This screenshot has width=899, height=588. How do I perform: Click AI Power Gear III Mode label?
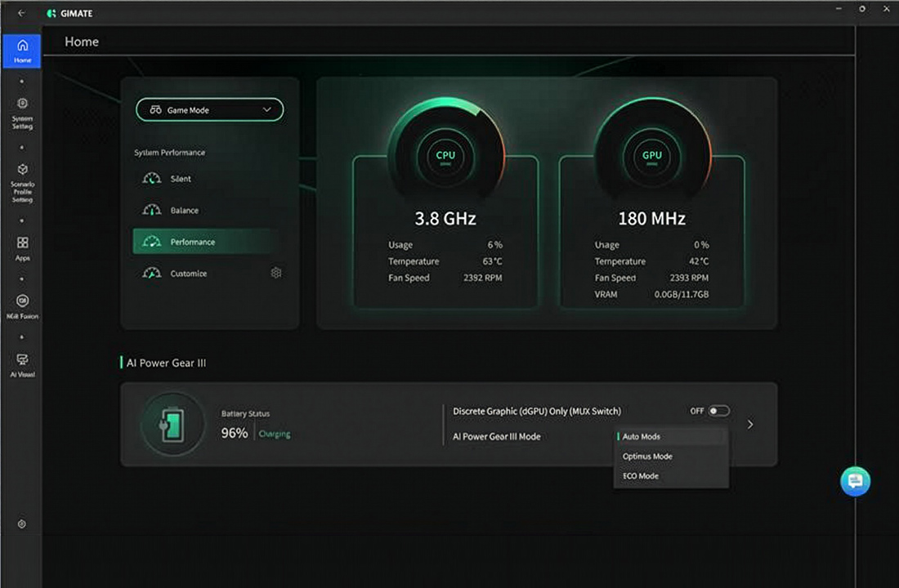497,437
